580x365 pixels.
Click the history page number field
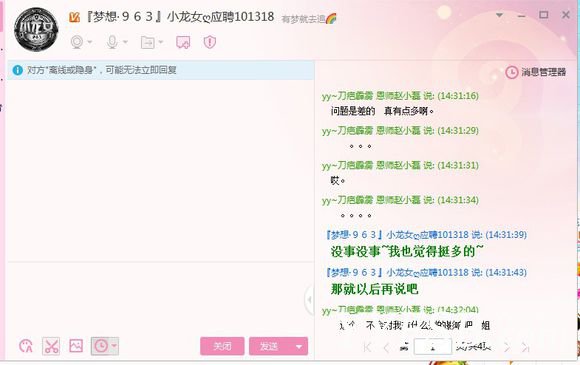coord(432,347)
